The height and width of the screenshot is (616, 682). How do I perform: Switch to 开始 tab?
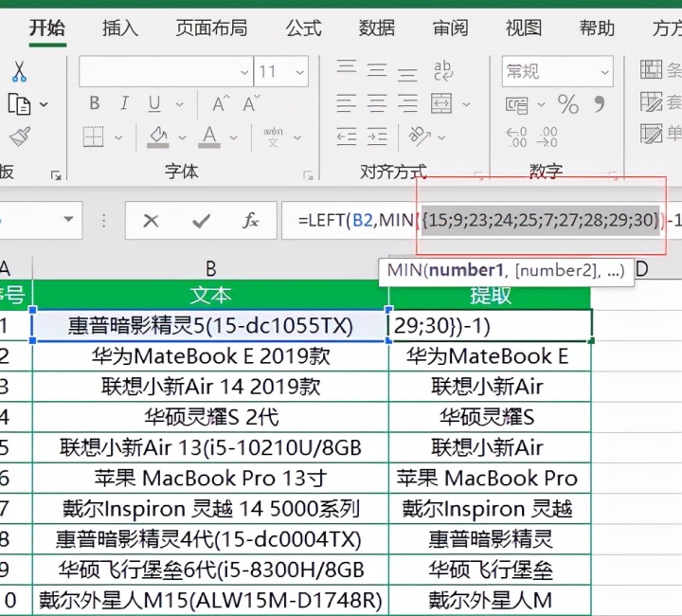pos(47,28)
